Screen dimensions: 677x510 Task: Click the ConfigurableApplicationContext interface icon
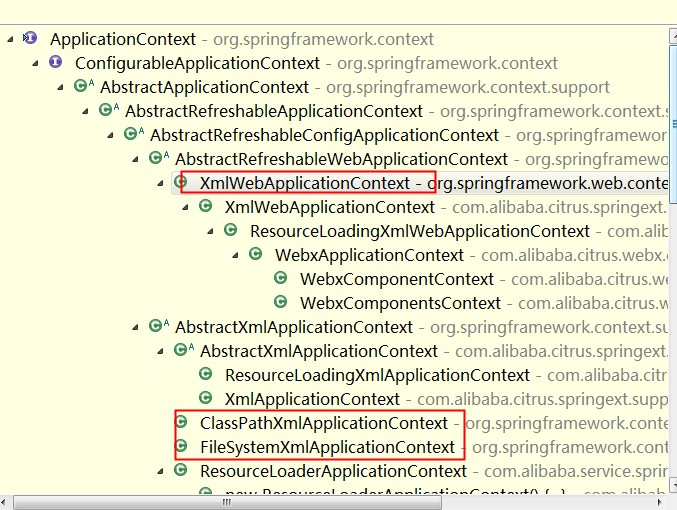[55, 62]
